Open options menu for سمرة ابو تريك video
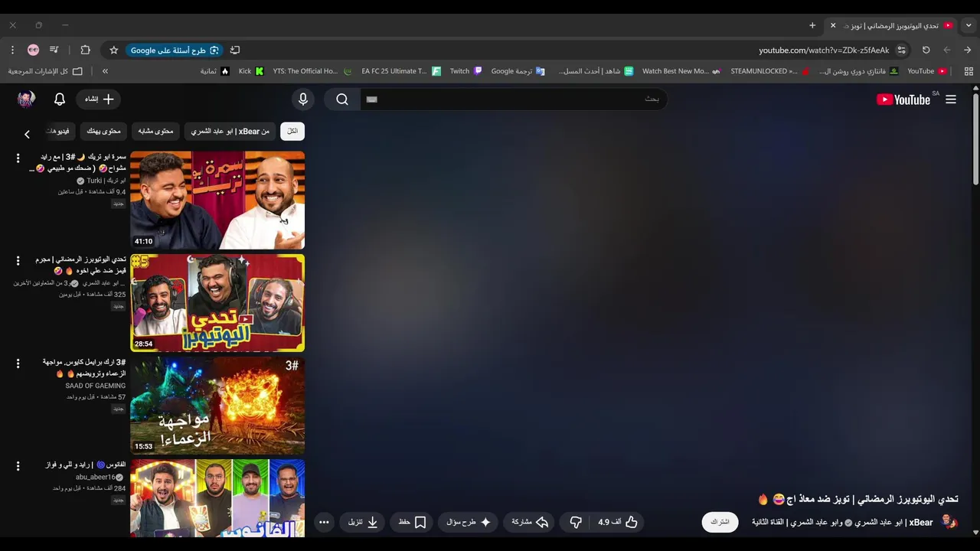Viewport: 980px width, 551px height. (x=18, y=158)
